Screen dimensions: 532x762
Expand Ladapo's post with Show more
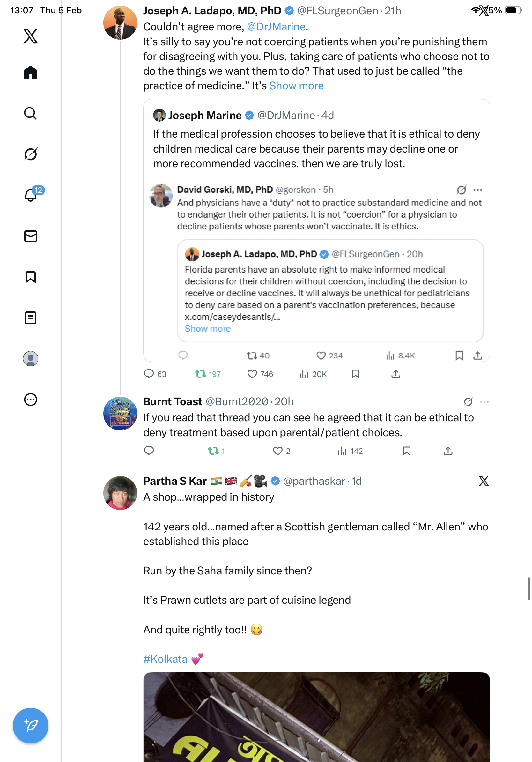pyautogui.click(x=296, y=86)
